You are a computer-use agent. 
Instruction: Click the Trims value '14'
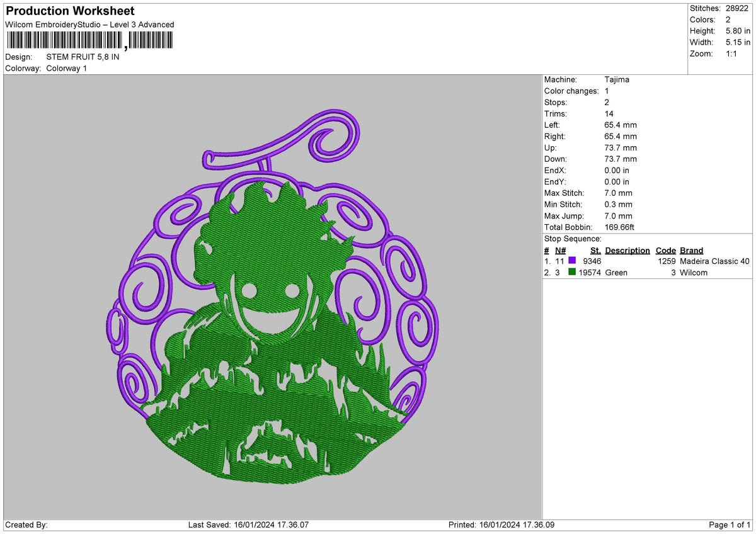[609, 113]
